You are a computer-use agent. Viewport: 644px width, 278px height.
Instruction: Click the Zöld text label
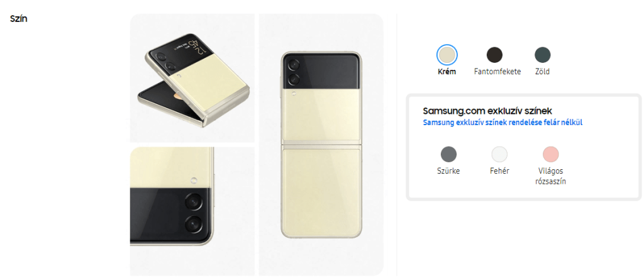(543, 72)
